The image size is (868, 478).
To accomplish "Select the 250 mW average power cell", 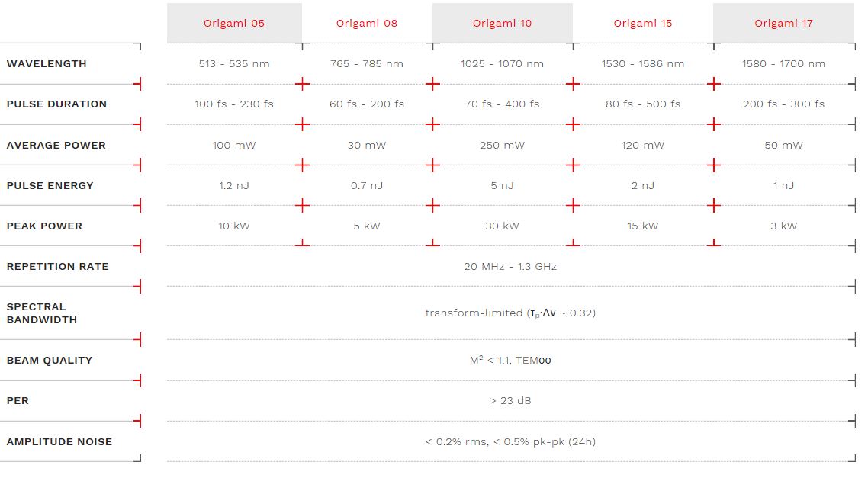I will (x=503, y=145).
